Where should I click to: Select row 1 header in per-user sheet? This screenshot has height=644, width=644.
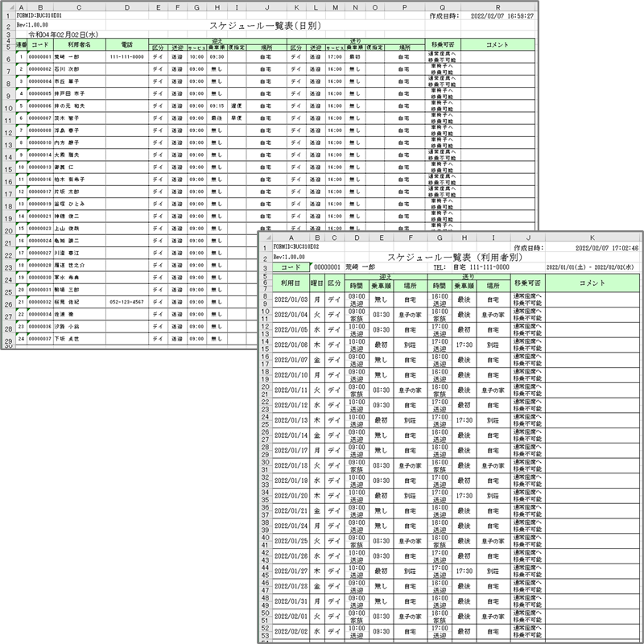(265, 248)
